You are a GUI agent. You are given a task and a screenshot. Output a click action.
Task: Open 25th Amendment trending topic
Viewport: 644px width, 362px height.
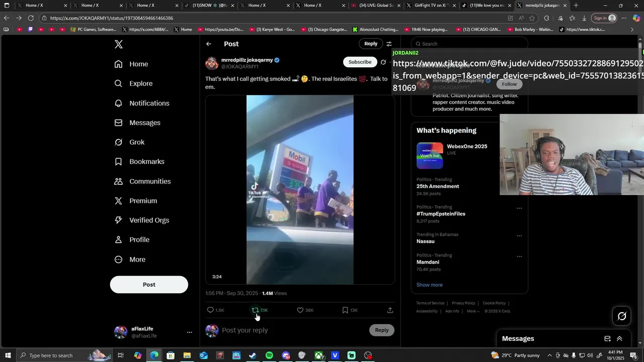[x=437, y=187]
